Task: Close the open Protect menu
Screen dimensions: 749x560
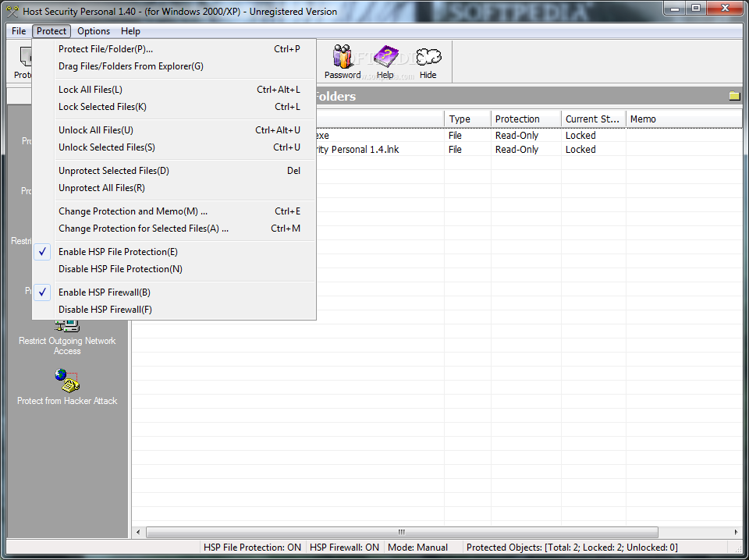Action: coord(51,31)
